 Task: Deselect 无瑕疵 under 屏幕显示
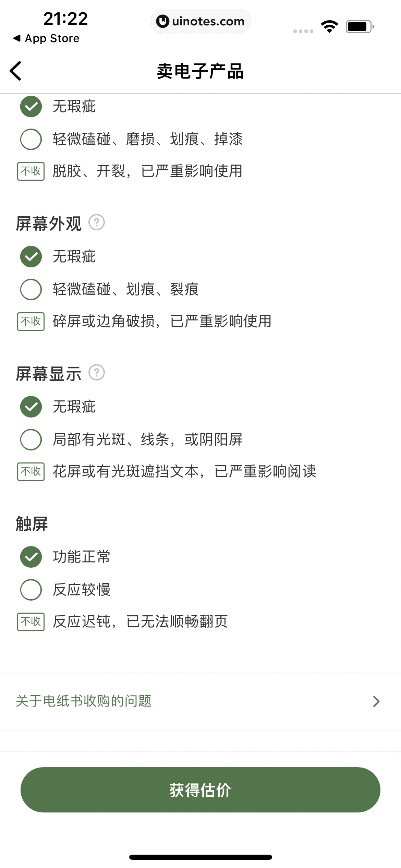[x=31, y=407]
